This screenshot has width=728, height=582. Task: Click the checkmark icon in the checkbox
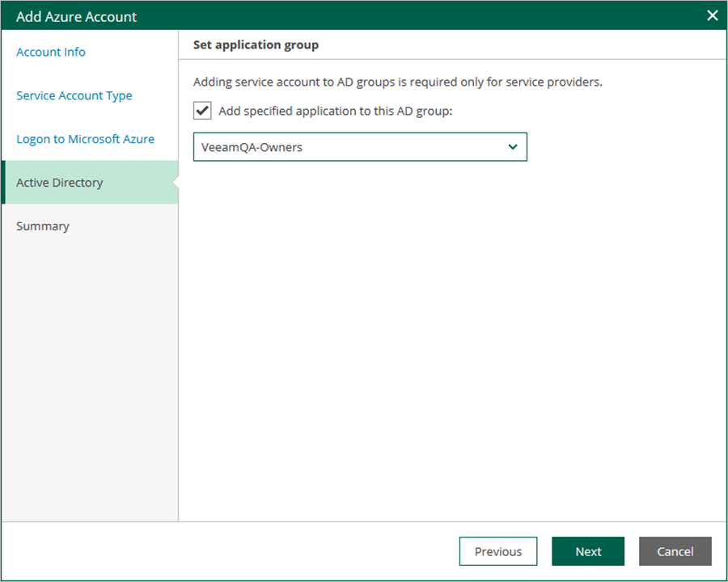click(x=202, y=110)
